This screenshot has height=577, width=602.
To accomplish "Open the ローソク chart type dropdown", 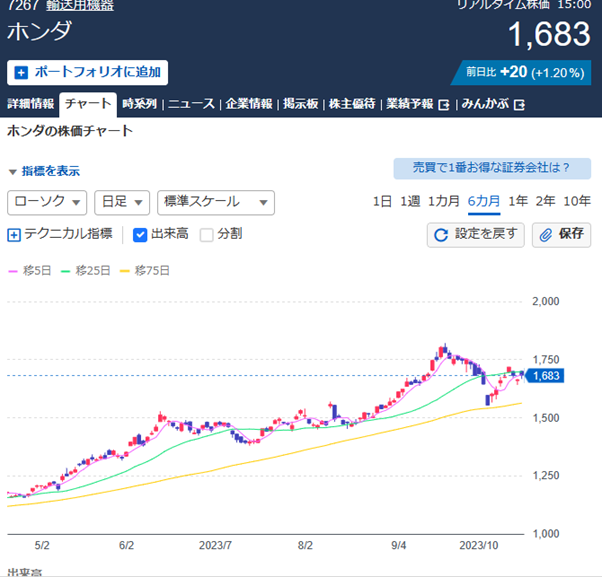I will [x=47, y=202].
